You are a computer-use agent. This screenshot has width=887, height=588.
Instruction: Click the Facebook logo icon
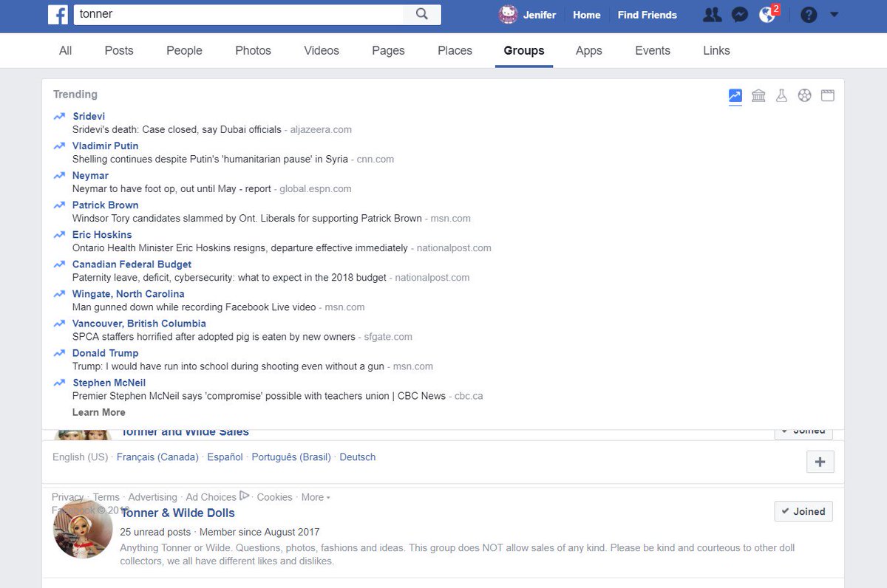(x=58, y=14)
